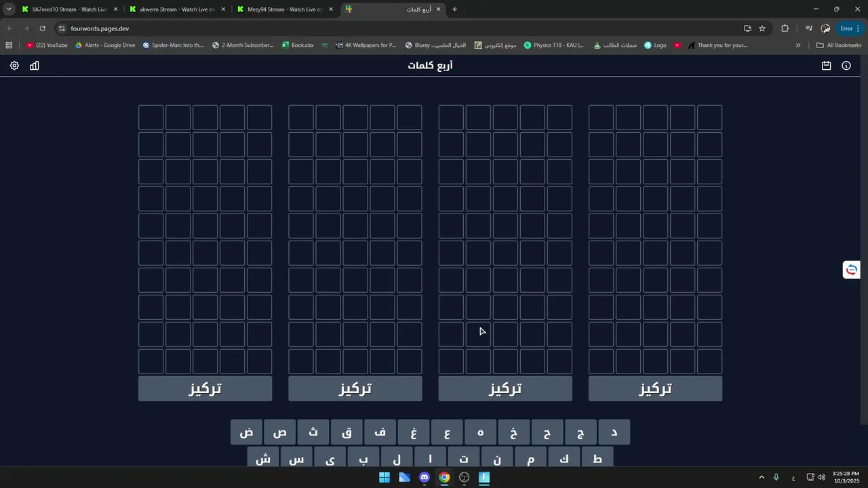Tap the ه key on the keyboard
Viewport: 868px width, 488px height.
[x=480, y=432]
